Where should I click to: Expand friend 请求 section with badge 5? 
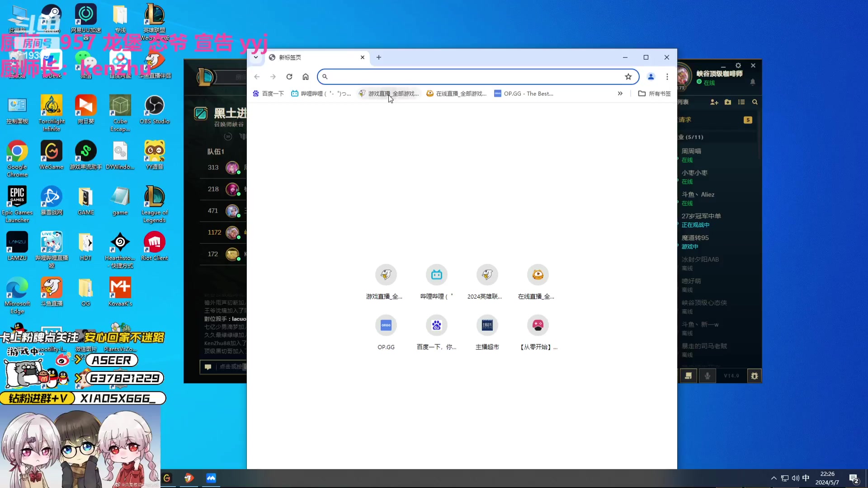(718, 120)
